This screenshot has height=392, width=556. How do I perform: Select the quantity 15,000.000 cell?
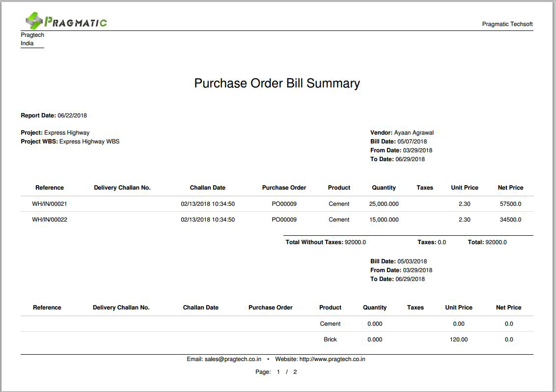click(384, 220)
